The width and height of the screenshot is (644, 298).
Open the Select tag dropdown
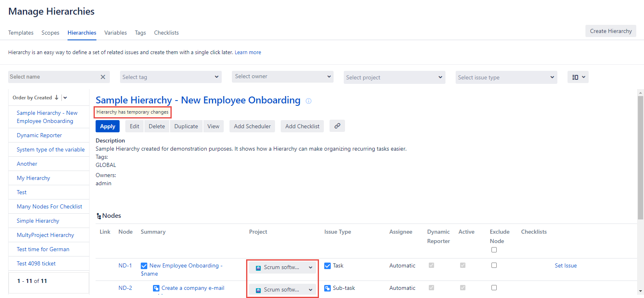tap(170, 77)
